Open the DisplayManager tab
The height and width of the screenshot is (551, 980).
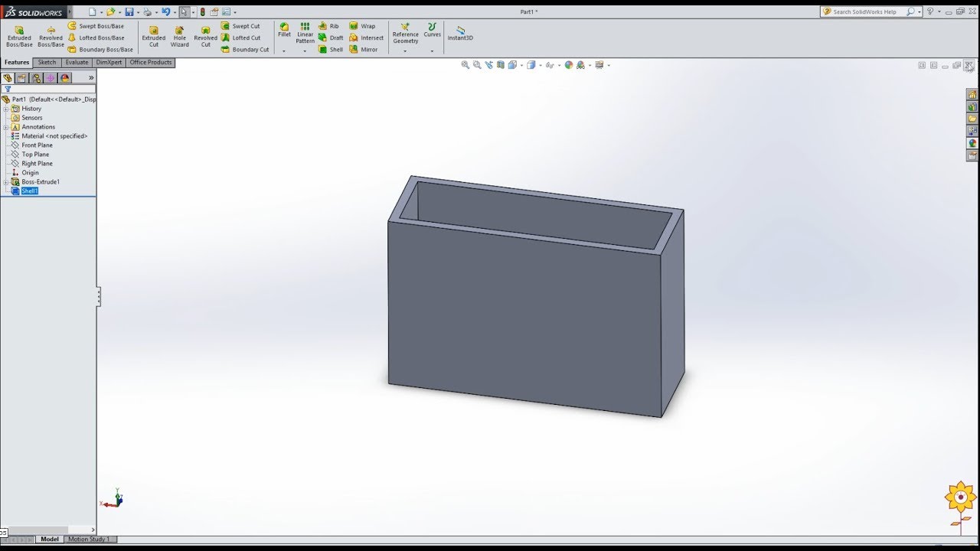(x=66, y=78)
